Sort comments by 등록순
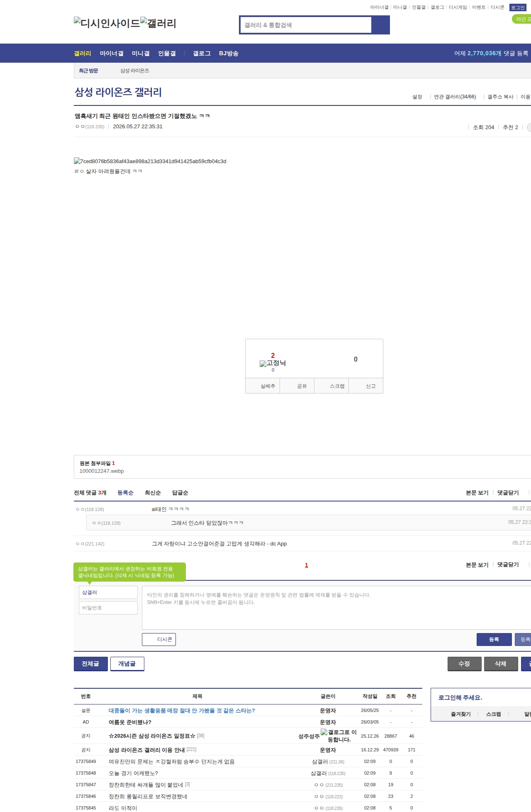Screen dimensions: 531x812 click(x=125, y=493)
